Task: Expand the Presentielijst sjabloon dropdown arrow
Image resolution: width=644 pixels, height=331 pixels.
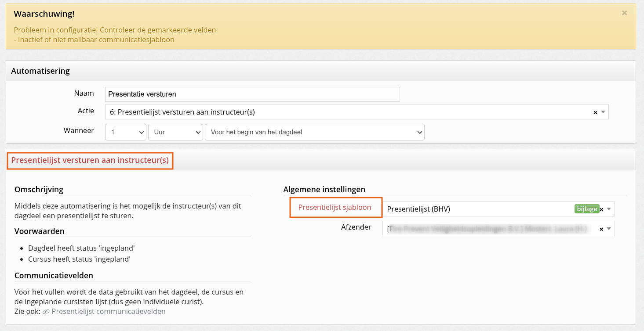Action: [609, 209]
